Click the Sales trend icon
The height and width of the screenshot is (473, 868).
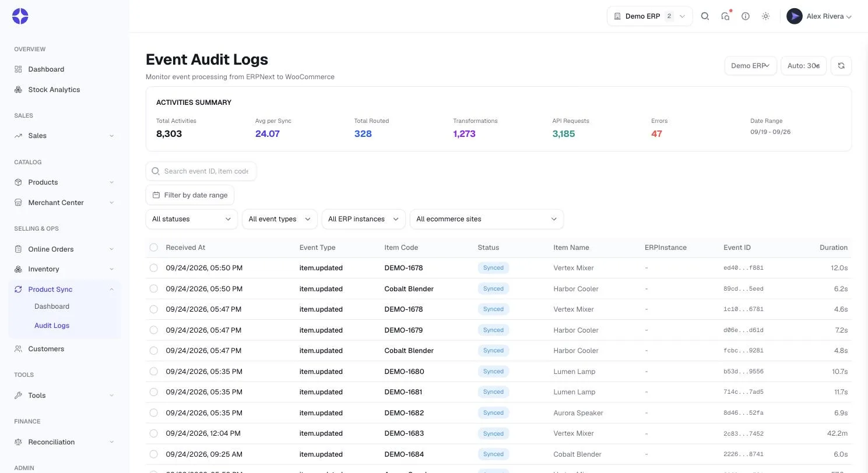click(x=18, y=136)
